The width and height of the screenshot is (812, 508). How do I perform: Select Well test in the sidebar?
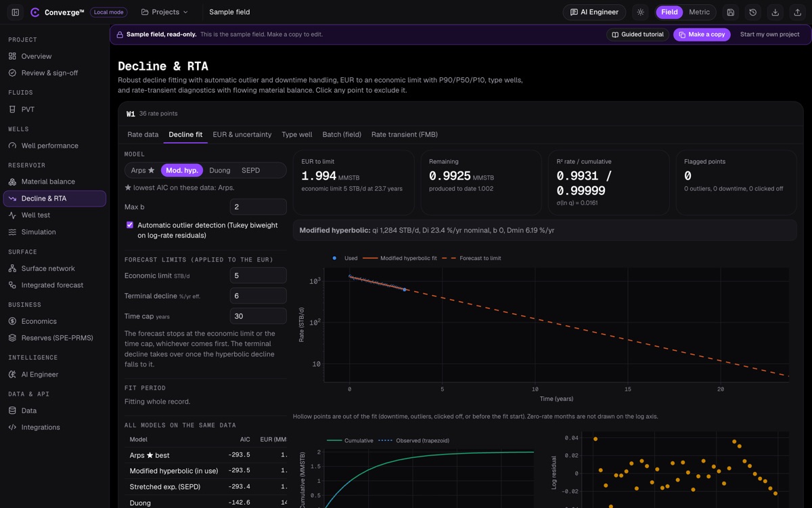click(x=54, y=215)
